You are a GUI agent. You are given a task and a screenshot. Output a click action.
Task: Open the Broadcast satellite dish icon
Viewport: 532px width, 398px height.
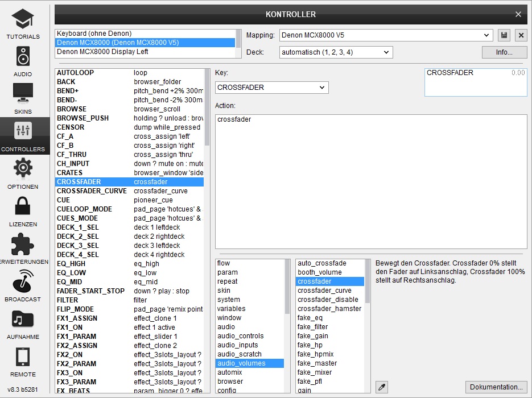point(23,281)
